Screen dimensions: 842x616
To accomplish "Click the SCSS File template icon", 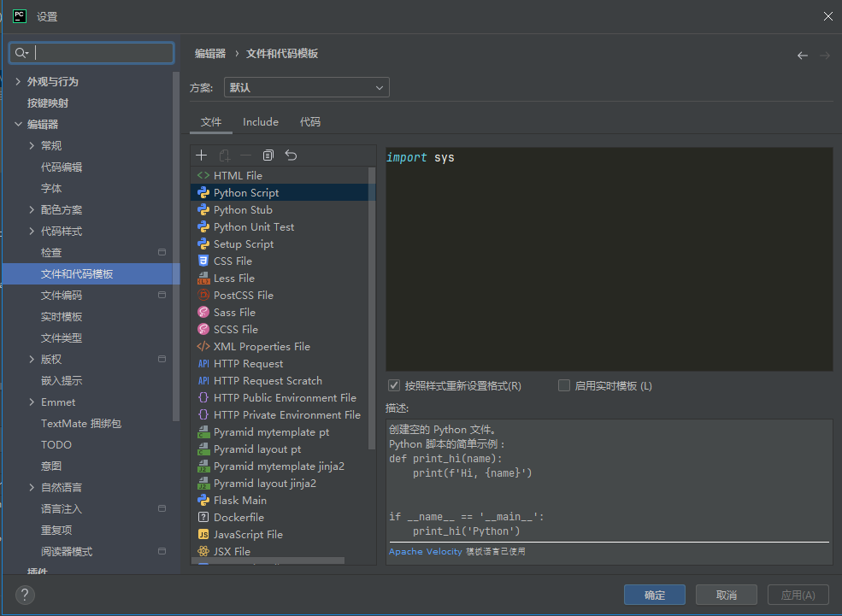I will click(203, 330).
